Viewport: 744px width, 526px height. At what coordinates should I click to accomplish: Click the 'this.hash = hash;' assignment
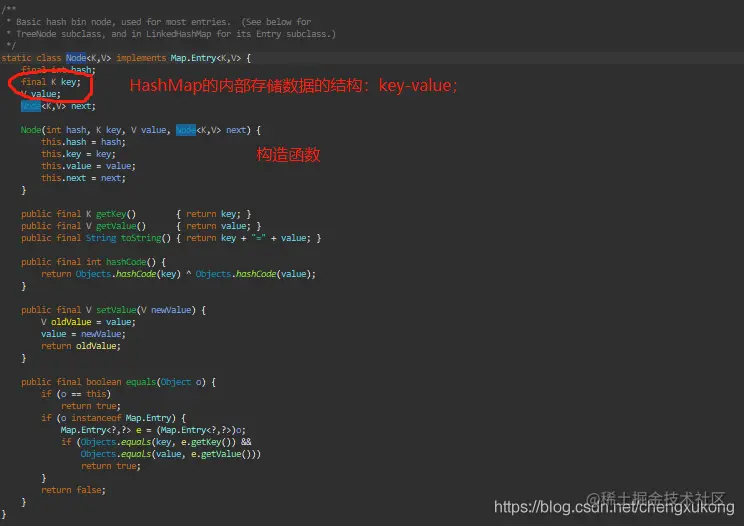[83, 142]
